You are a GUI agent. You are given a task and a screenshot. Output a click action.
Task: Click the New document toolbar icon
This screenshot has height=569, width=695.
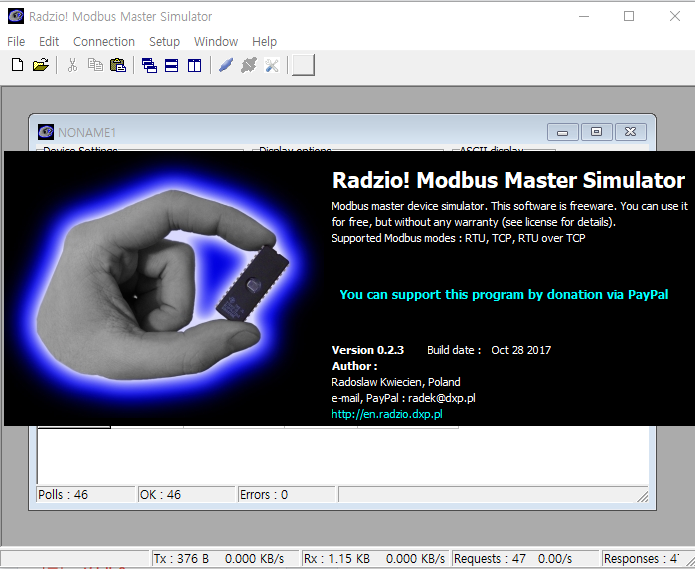point(17,65)
